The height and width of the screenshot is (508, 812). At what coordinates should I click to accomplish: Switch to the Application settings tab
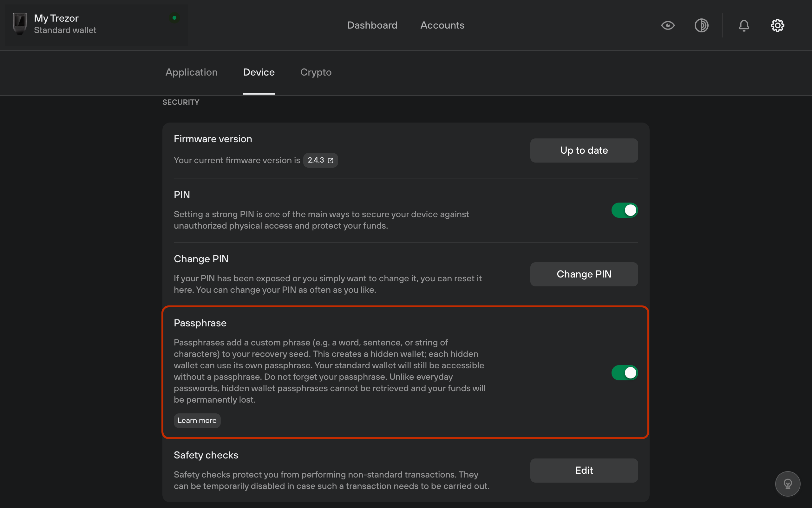pyautogui.click(x=192, y=72)
